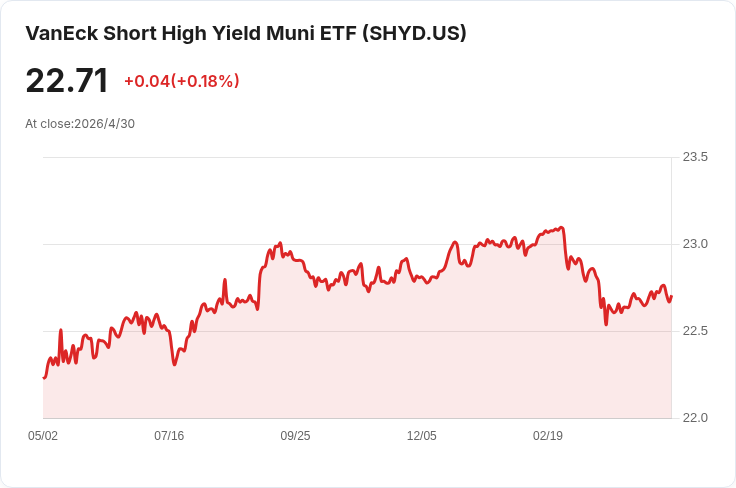Image resolution: width=736 pixels, height=488 pixels.
Task: Select the current price 22.71
Action: [67, 81]
